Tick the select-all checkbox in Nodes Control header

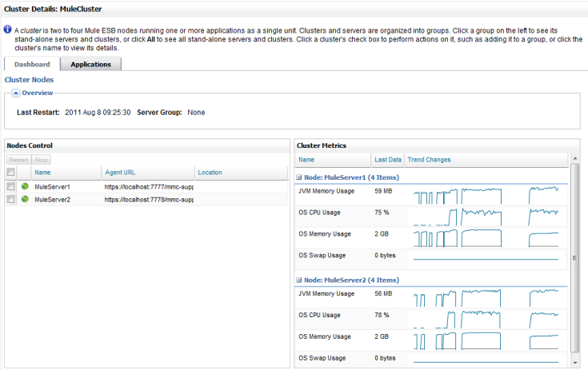[x=11, y=172]
